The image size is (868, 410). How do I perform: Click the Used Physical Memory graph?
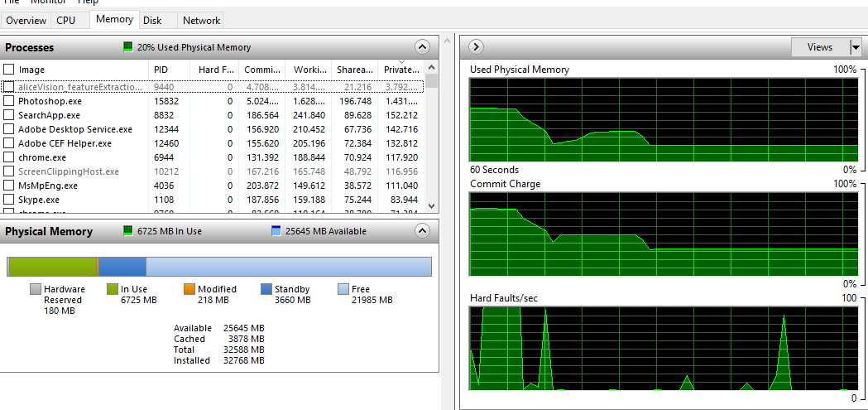(x=663, y=120)
